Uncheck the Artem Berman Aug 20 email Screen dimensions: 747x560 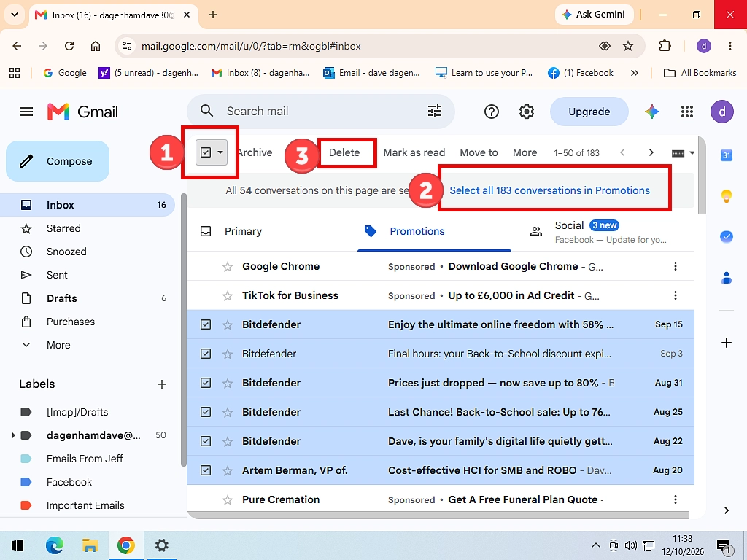point(206,470)
